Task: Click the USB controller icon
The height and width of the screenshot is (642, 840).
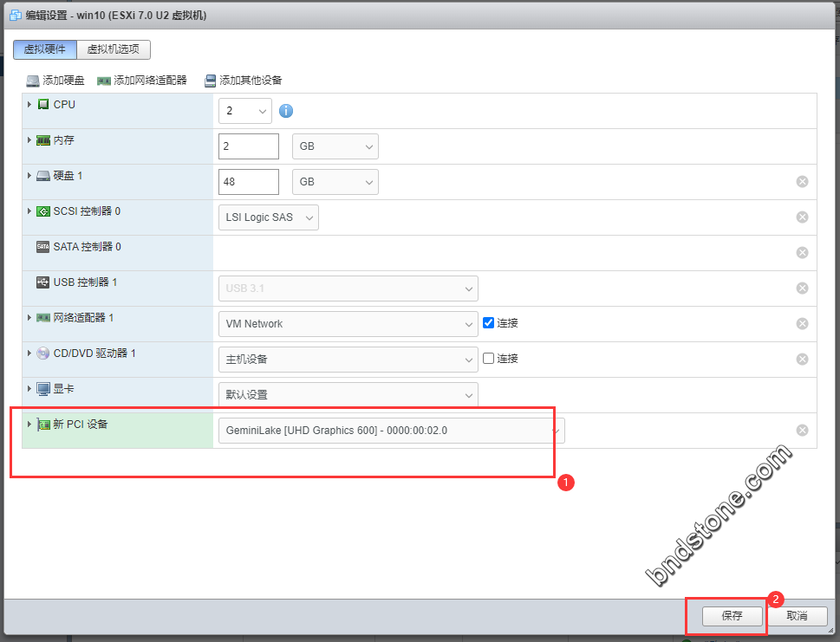Action: tap(42, 282)
